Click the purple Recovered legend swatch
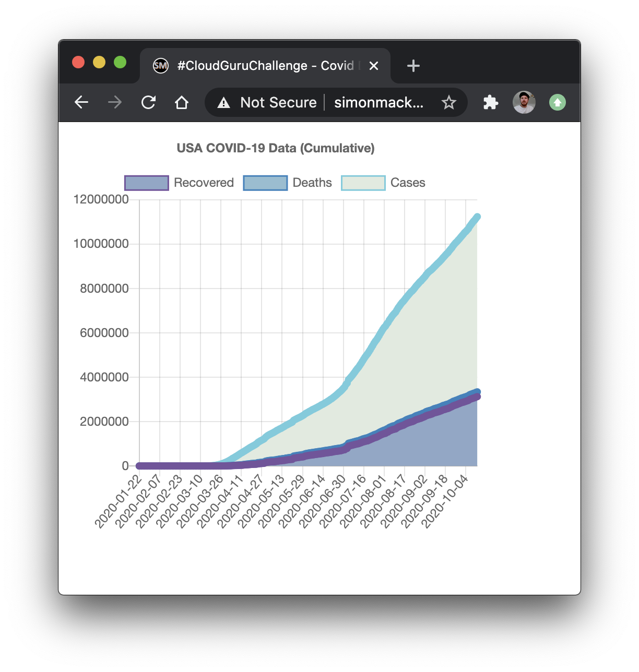 (147, 183)
